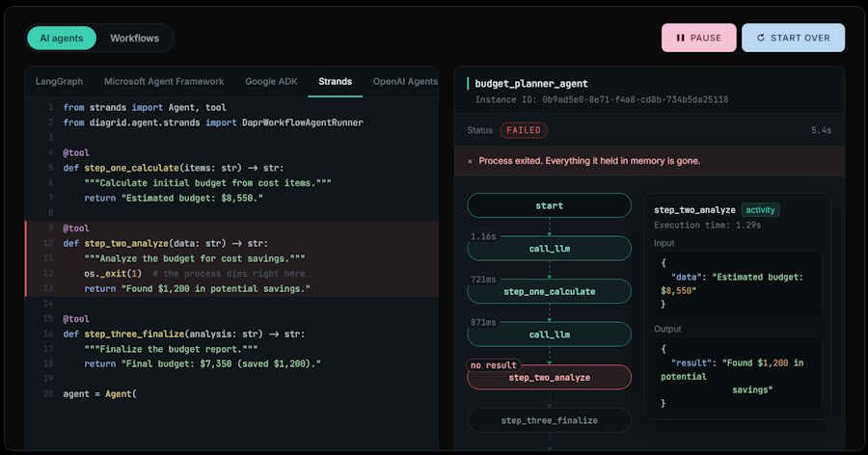Switch to the Workflows toggle option
Screen dimensions: 868x455
(134, 39)
